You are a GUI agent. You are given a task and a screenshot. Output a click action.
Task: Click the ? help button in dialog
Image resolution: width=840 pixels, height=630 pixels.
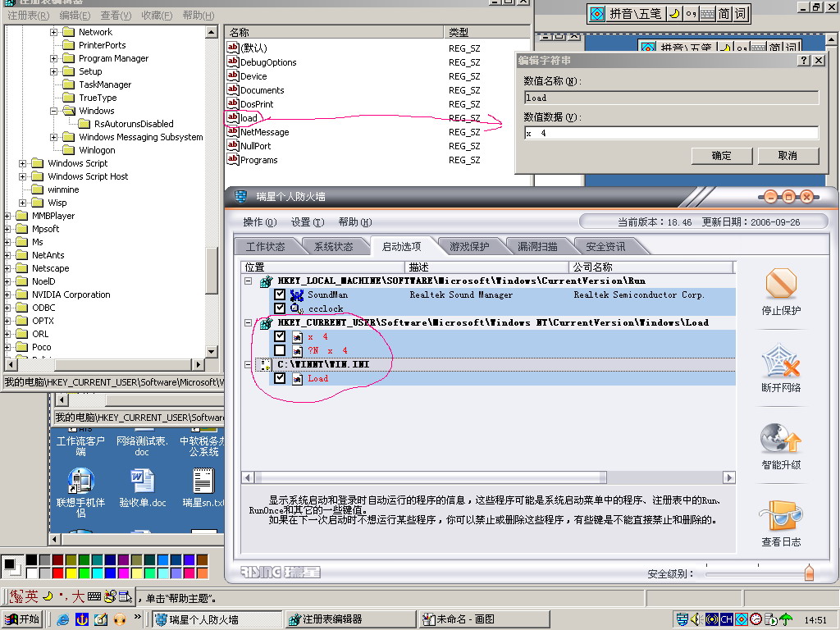point(804,60)
